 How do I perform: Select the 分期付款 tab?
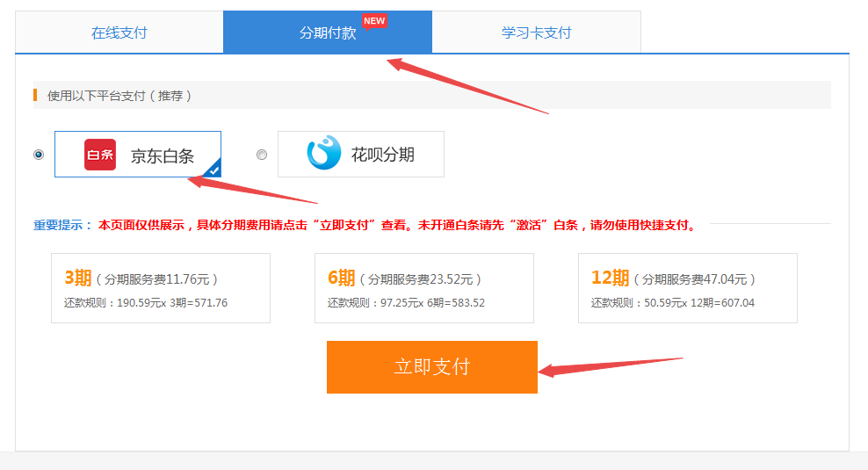tap(328, 33)
